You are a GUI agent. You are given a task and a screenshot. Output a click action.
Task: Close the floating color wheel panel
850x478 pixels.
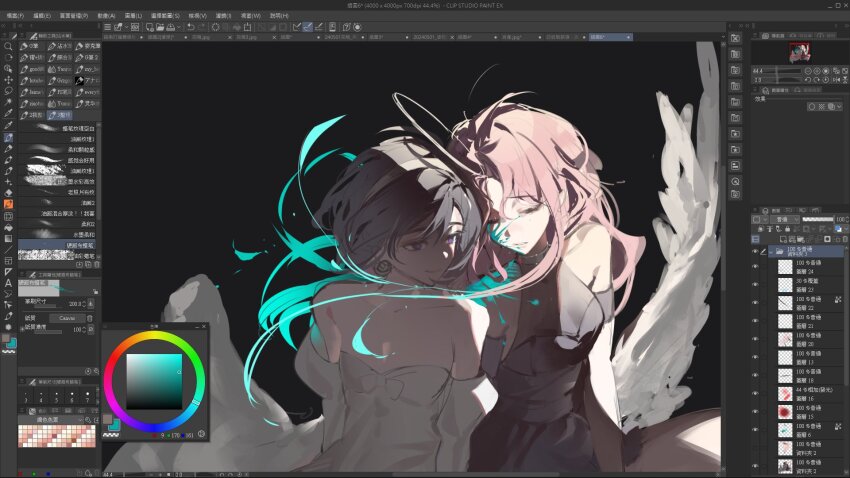click(x=204, y=326)
